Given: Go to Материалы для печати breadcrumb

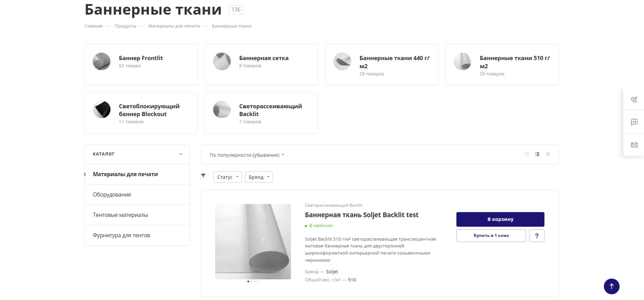Looking at the screenshot, I should coord(174,26).
